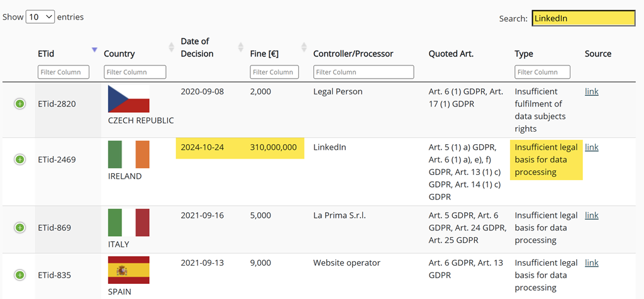
Task: Sort table by Fine column
Action: pyautogui.click(x=304, y=48)
